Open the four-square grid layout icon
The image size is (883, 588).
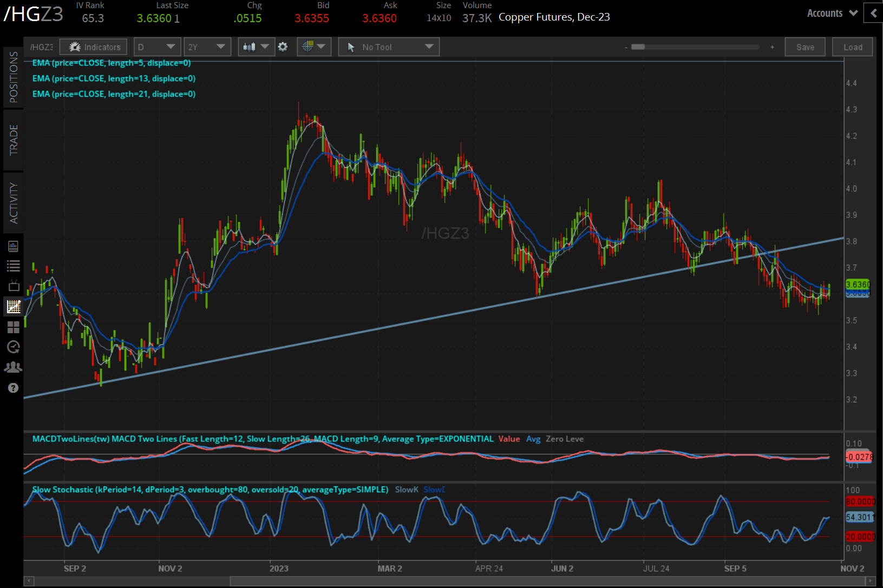click(x=13, y=327)
